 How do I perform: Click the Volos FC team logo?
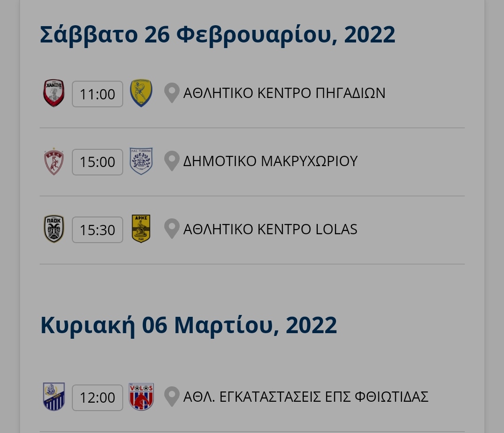pyautogui.click(x=141, y=397)
